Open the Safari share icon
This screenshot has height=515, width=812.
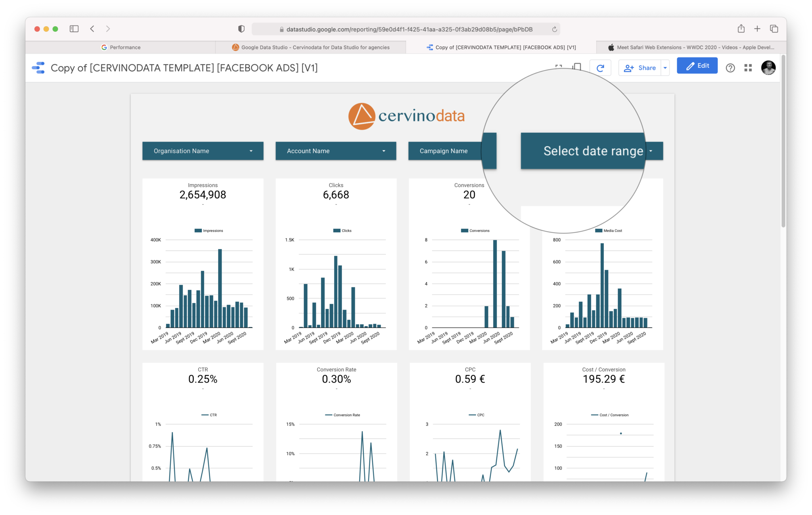(741, 29)
